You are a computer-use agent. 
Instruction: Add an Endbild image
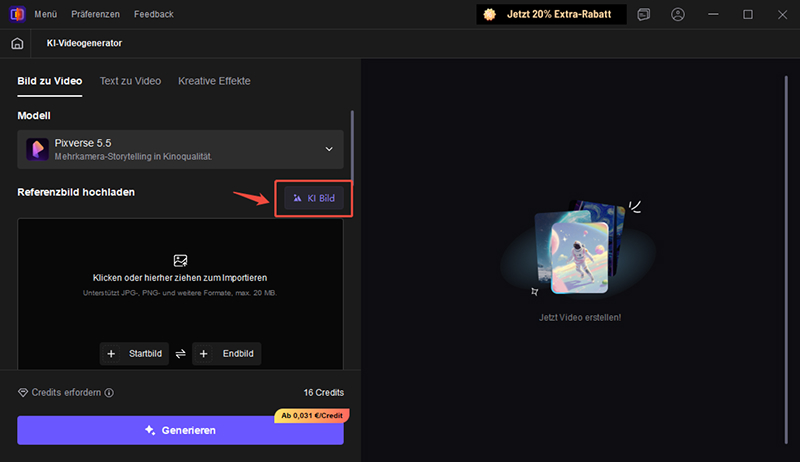[227, 354]
